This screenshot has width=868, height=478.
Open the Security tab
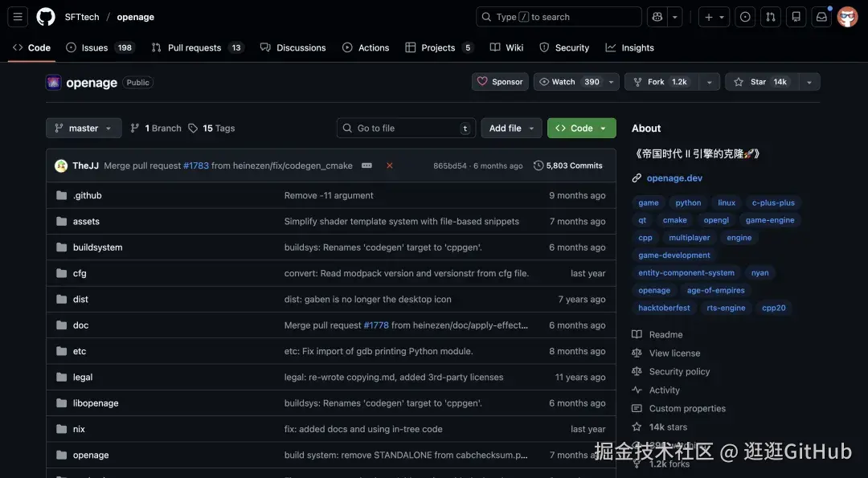click(x=564, y=47)
